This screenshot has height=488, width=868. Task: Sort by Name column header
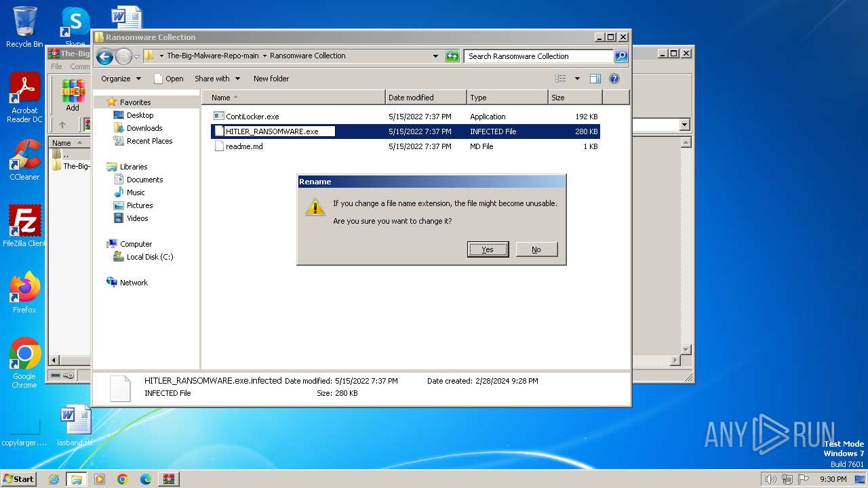coord(293,98)
